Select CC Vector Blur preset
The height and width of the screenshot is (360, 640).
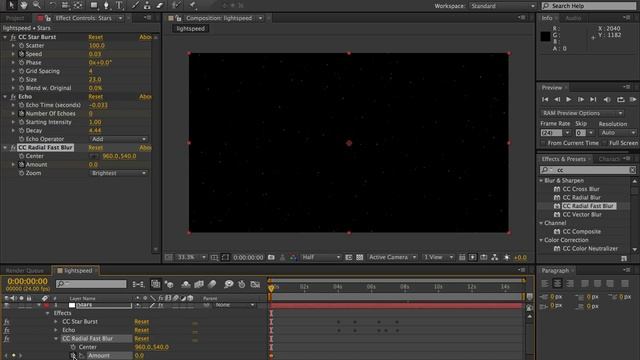[582, 215]
